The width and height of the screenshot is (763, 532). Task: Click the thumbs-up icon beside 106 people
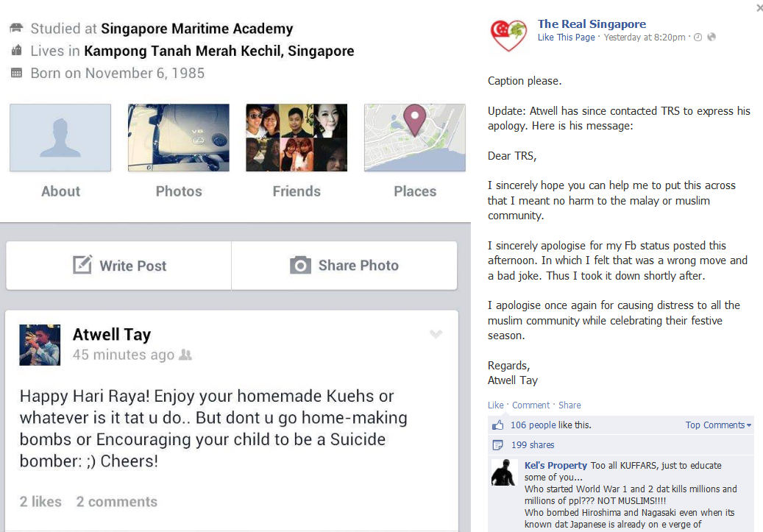tap(498, 425)
